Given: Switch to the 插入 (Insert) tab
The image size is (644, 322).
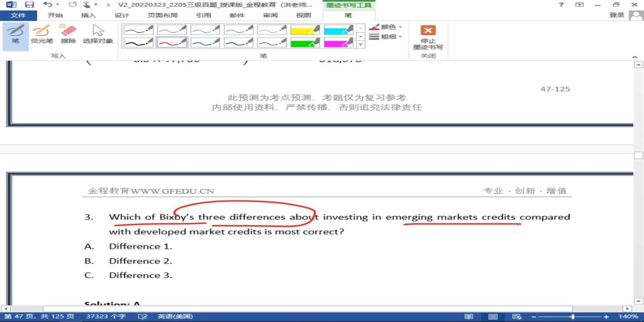Looking at the screenshot, I should tap(88, 15).
